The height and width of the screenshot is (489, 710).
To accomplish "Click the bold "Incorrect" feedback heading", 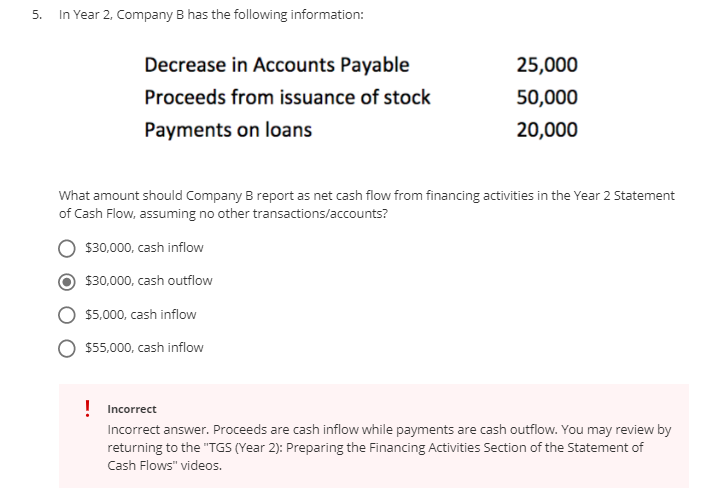I will pos(132,409).
